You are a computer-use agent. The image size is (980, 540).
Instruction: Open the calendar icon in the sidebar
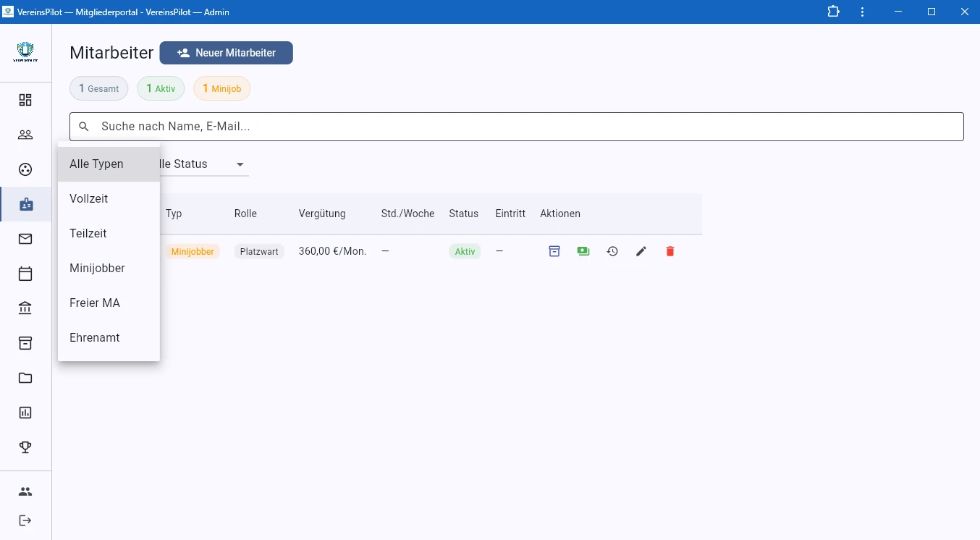[x=25, y=274]
